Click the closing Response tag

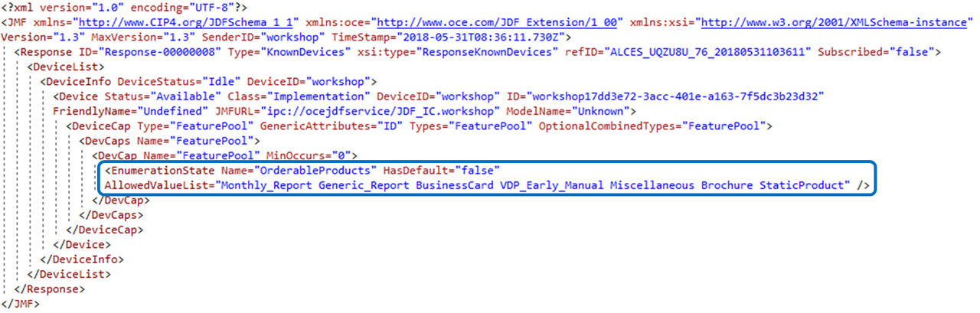49,289
